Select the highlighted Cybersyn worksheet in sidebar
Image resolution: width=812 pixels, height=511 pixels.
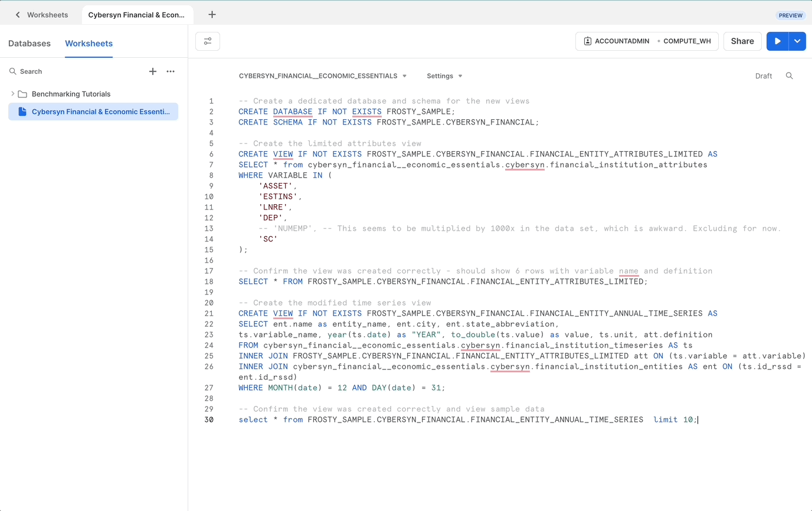pos(93,111)
